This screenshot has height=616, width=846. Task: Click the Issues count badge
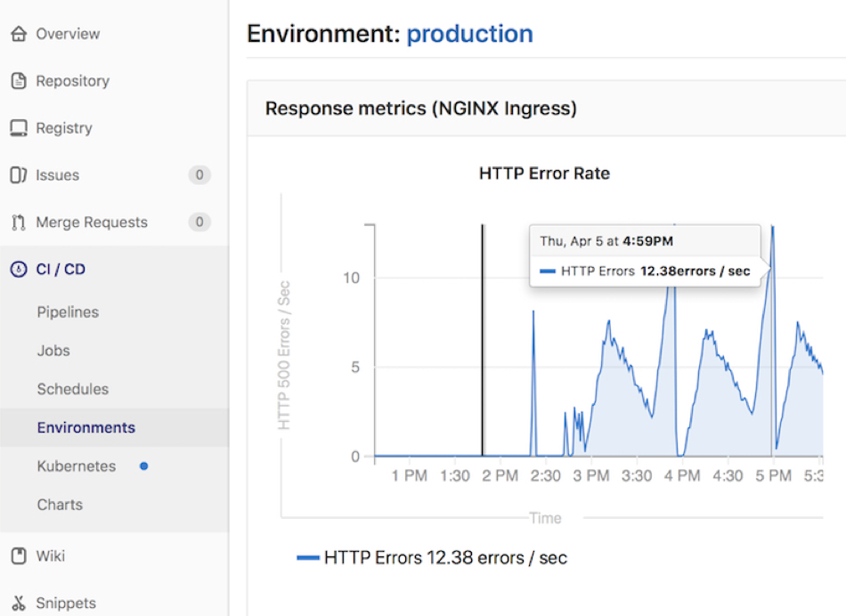[199, 175]
